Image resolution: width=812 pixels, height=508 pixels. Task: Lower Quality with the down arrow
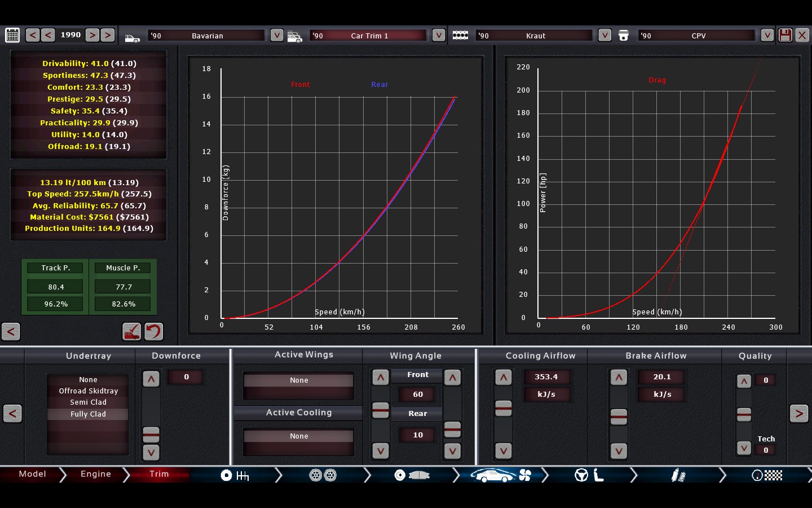744,448
